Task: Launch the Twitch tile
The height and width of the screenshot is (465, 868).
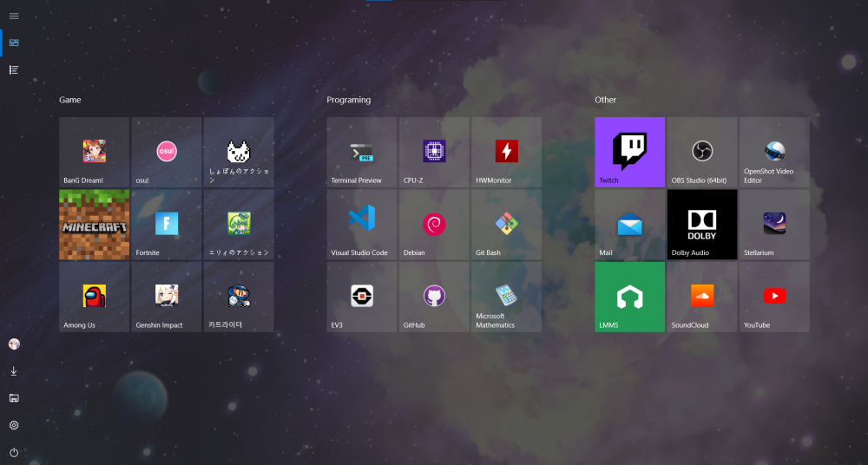Action: coord(629,152)
